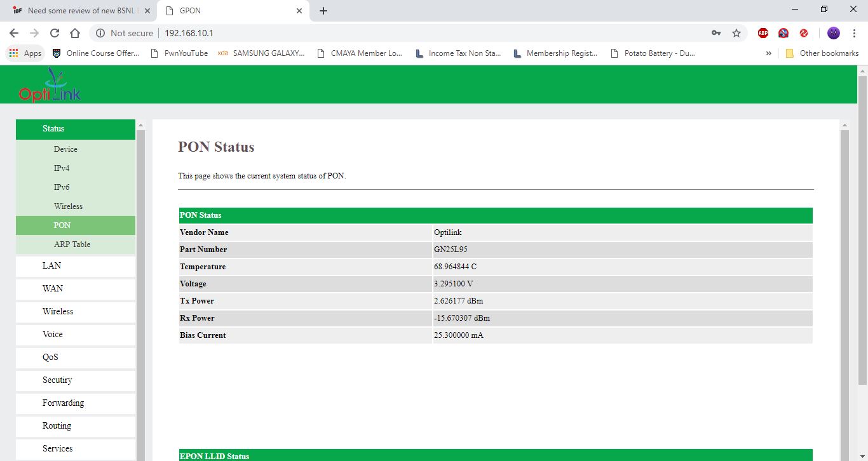Open the Adblock Plus extension
Screen dimensions: 868x461
pos(763,33)
